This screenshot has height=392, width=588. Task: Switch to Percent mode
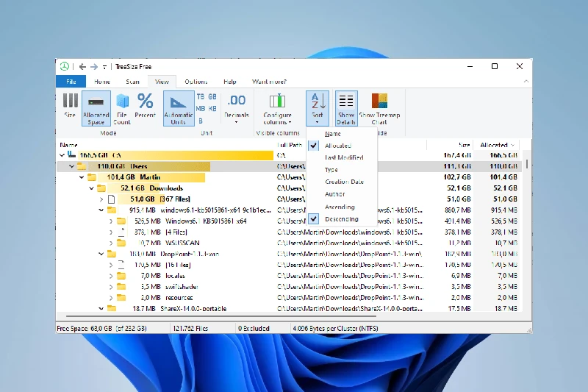point(145,105)
